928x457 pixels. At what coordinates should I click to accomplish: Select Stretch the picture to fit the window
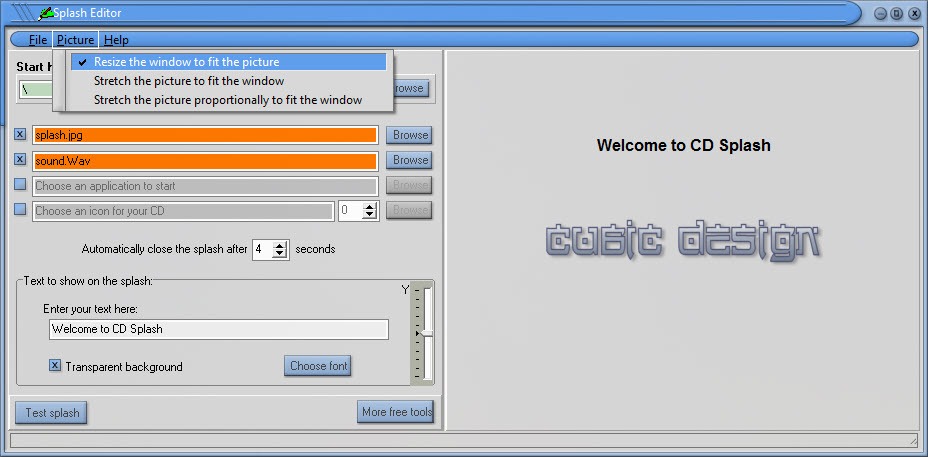189,81
